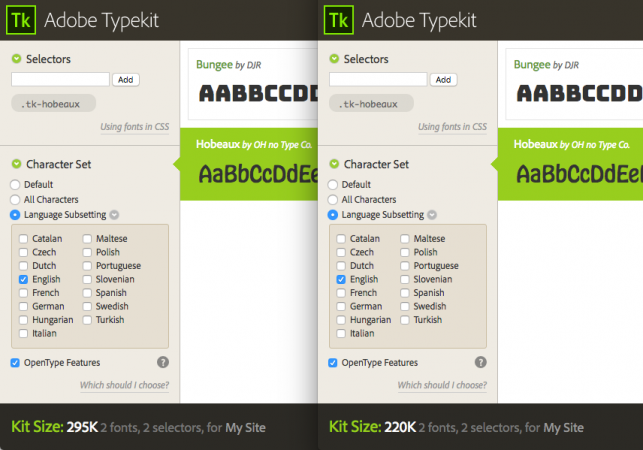Check German language in right panel
The height and width of the screenshot is (450, 643).
pyautogui.click(x=341, y=306)
